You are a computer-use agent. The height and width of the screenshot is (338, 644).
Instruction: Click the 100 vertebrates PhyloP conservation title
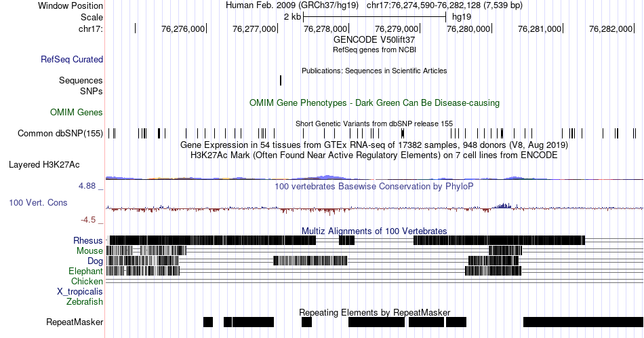pos(374,186)
